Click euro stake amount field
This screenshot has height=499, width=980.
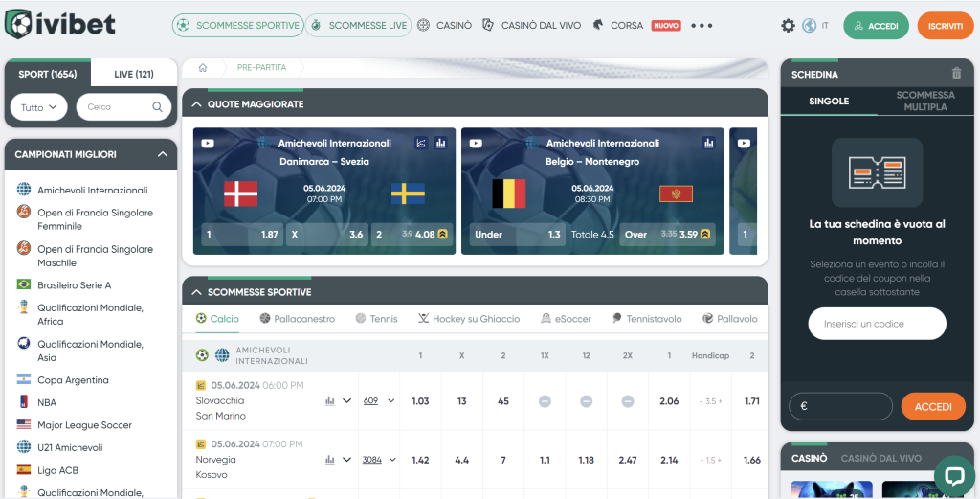[840, 406]
